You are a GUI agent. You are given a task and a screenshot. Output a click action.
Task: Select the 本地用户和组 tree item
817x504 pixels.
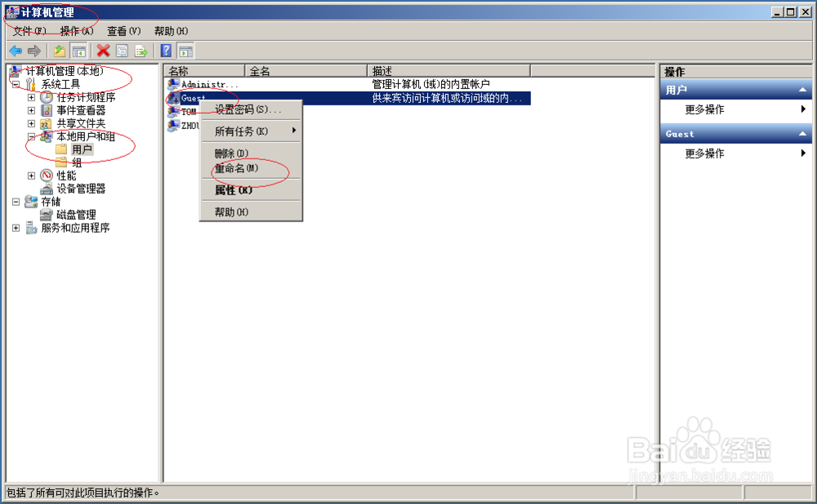click(86, 136)
